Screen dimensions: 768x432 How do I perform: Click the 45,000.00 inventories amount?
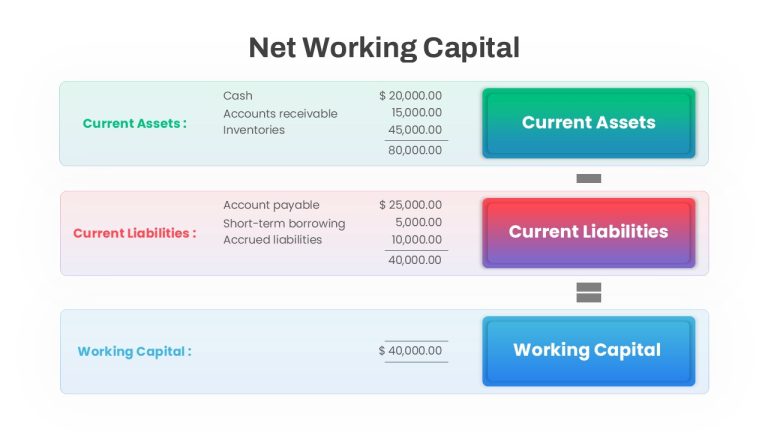[x=415, y=130]
